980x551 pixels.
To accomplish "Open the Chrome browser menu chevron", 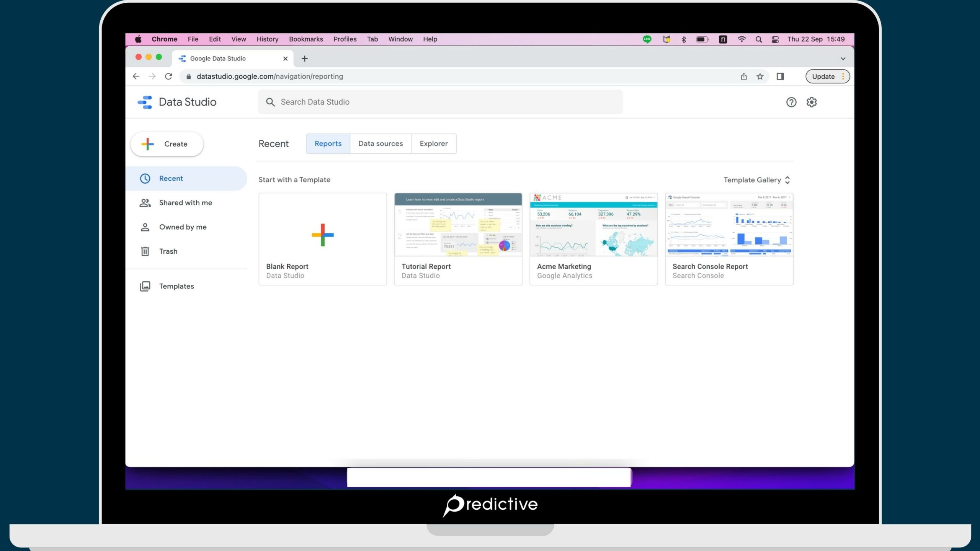I will tap(843, 58).
